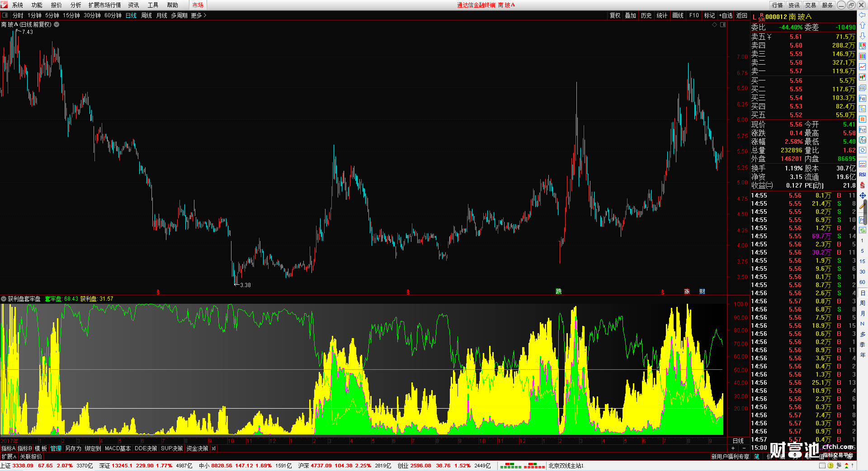Click the 返回 button
Viewport: 868px width, 471px height.
(742, 15)
